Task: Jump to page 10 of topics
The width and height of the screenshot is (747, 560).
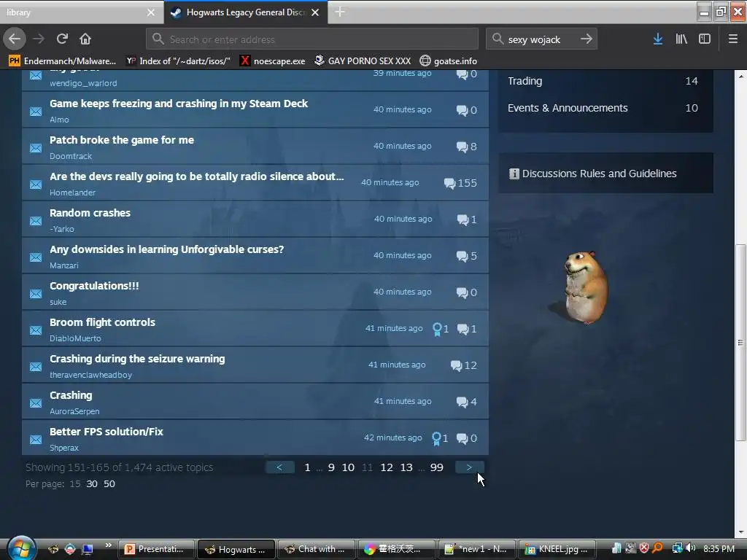Action: pyautogui.click(x=348, y=467)
